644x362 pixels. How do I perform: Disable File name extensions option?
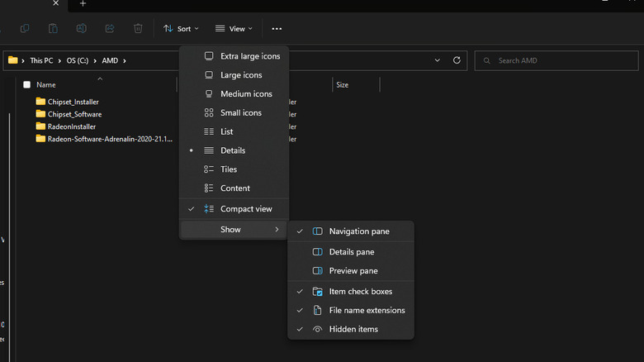click(367, 311)
